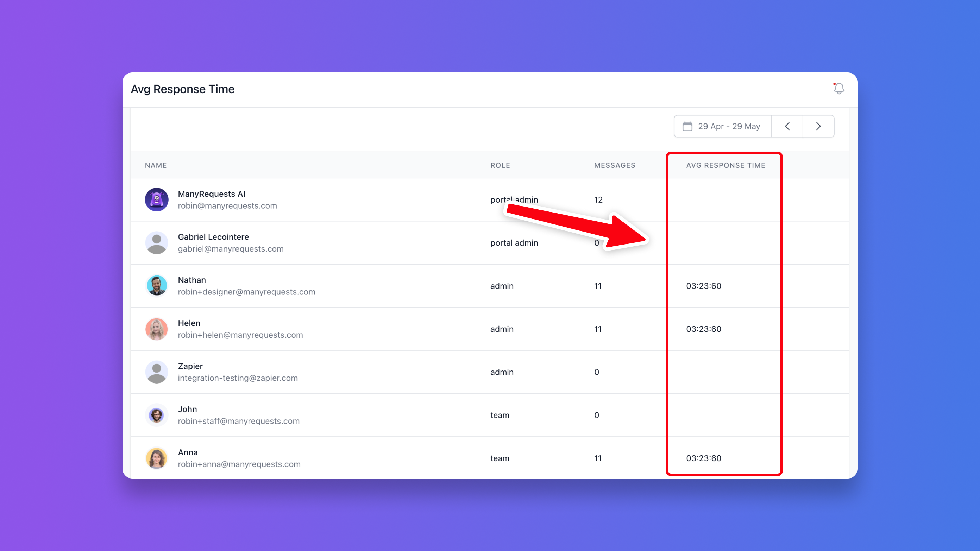Select email robin+staff@manyrequests.com
This screenshot has height=551, width=980.
(x=239, y=421)
